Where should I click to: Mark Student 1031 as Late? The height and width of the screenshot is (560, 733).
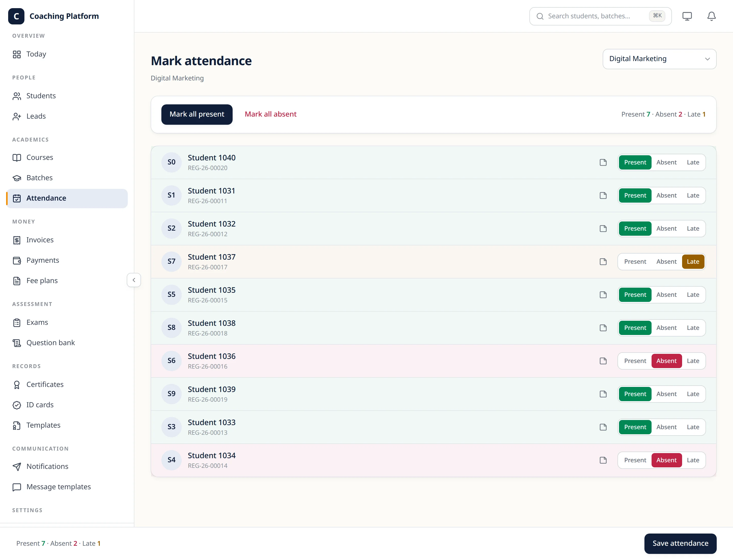[693, 195]
